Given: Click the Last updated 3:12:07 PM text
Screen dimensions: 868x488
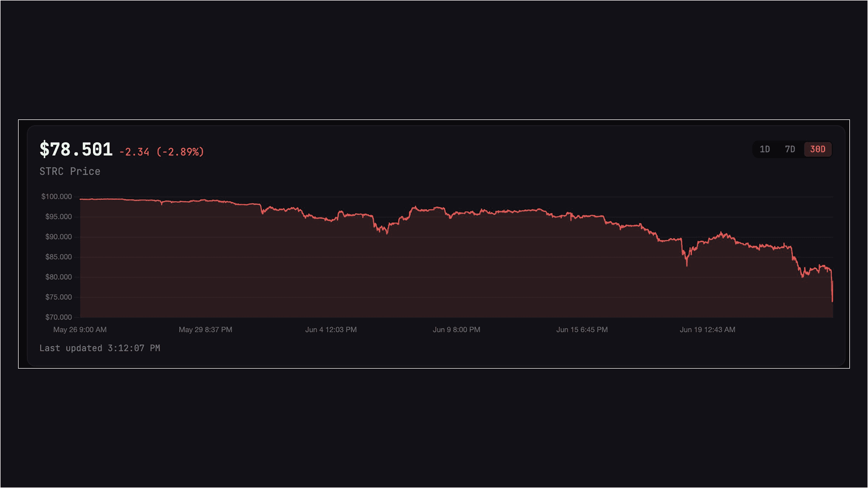Looking at the screenshot, I should pos(100,348).
